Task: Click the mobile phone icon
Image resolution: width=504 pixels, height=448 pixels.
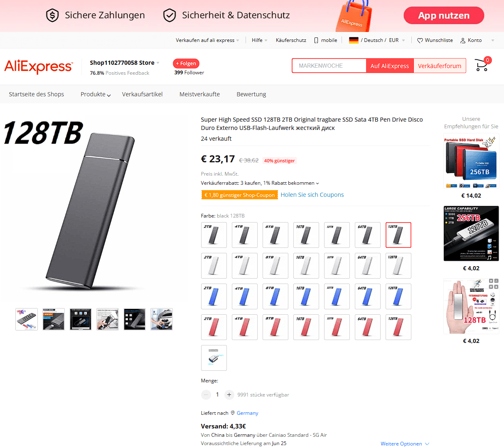Action: (x=316, y=40)
